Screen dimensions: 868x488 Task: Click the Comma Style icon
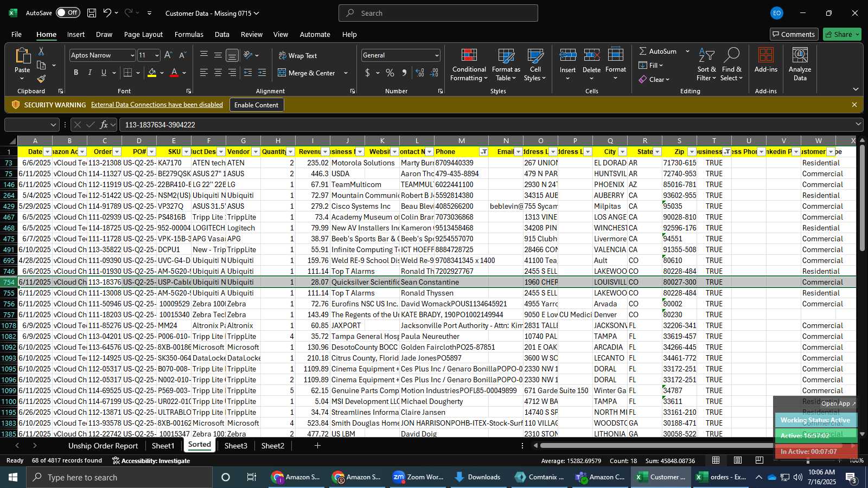(x=404, y=73)
